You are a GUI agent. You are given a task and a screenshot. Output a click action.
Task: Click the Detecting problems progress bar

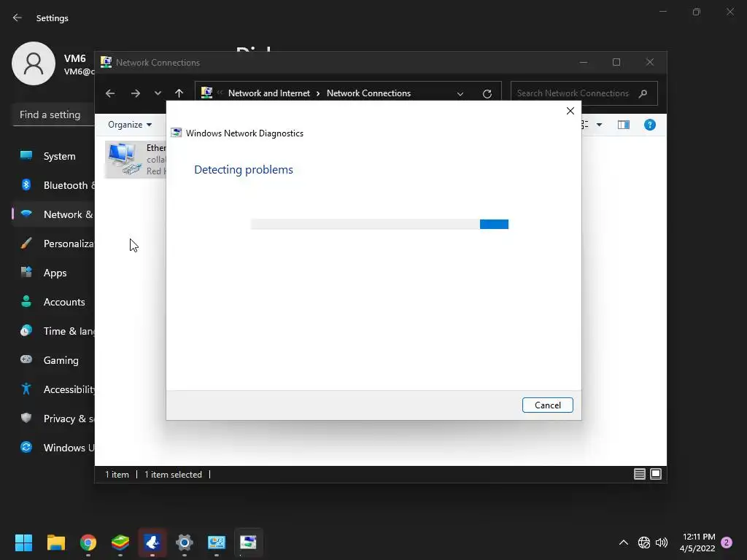(x=379, y=224)
